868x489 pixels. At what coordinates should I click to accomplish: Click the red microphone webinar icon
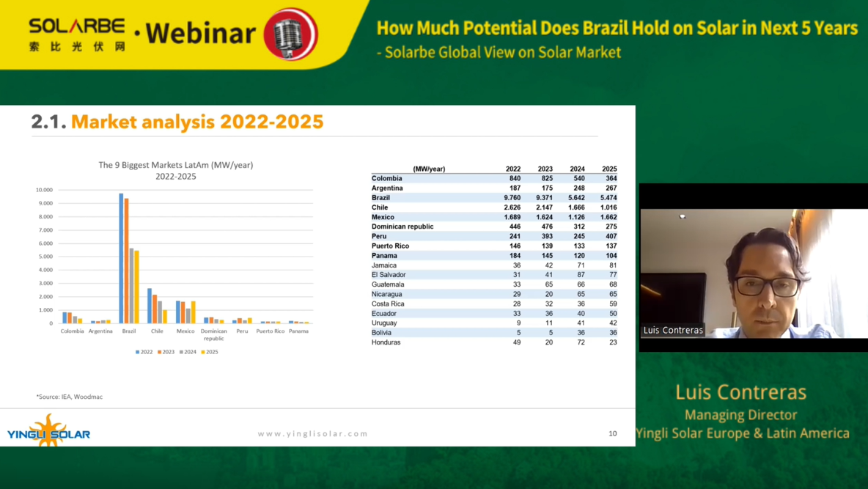pyautogui.click(x=290, y=34)
